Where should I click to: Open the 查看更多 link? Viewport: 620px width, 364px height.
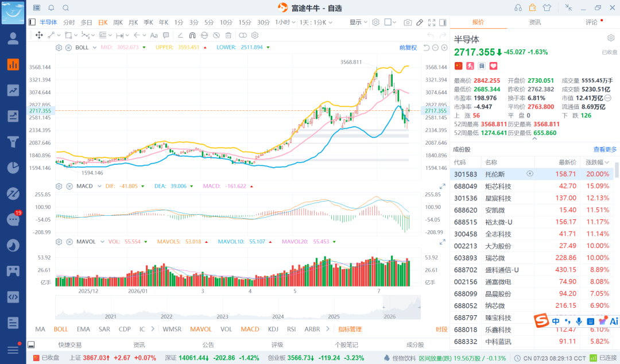click(605, 149)
